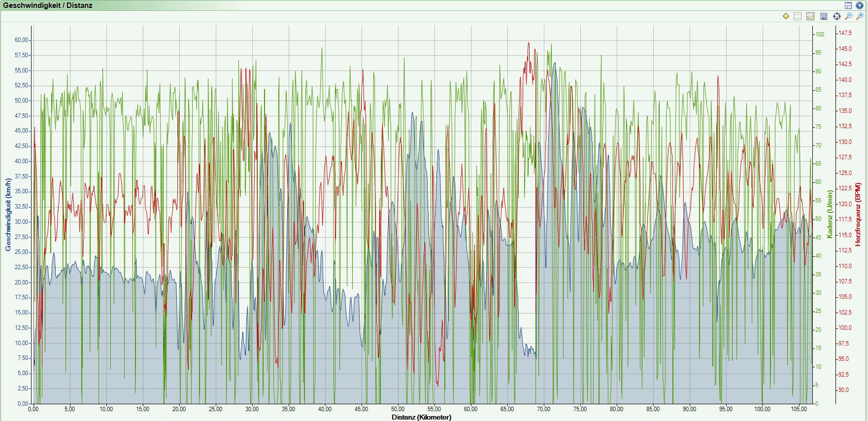Open the panel layout icon in header
The image size is (868, 421).
point(848,5)
